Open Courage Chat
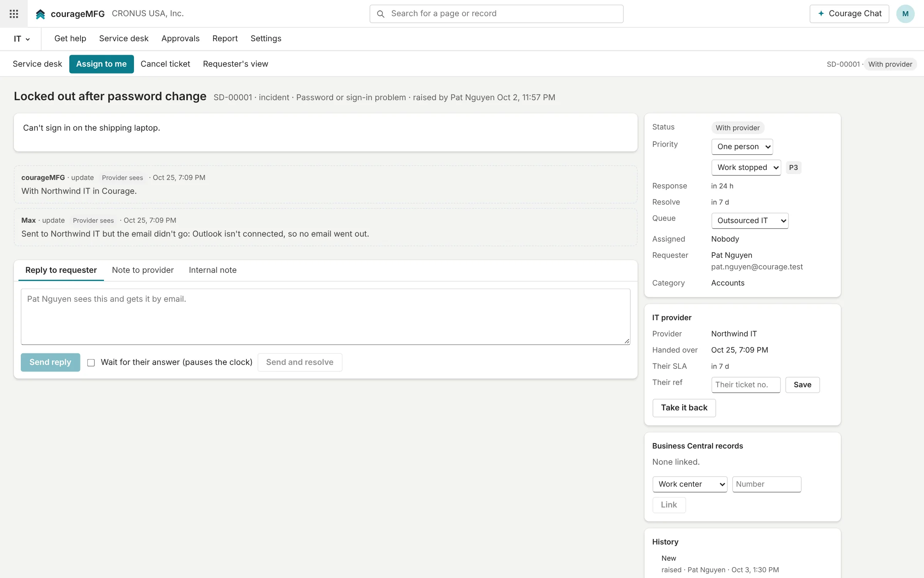 [849, 14]
